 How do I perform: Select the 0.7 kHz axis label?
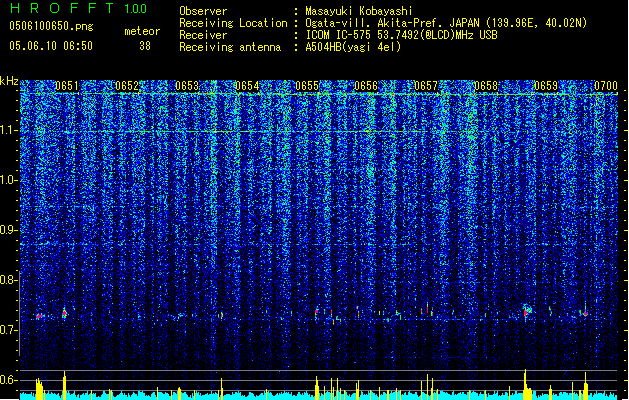[9, 330]
